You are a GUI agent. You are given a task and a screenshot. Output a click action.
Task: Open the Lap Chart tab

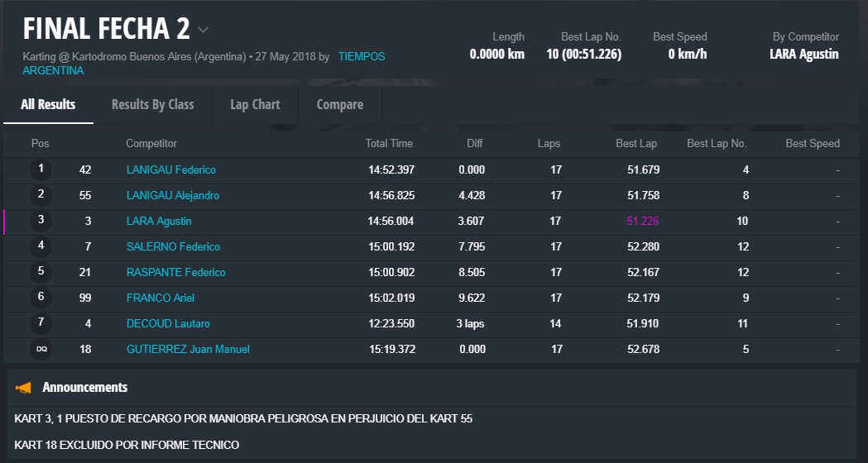click(255, 104)
